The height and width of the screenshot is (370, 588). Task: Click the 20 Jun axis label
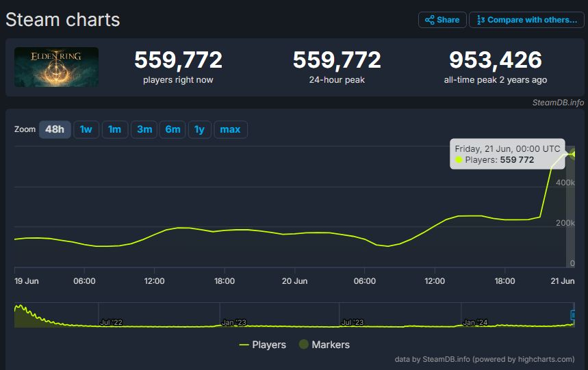coord(295,281)
